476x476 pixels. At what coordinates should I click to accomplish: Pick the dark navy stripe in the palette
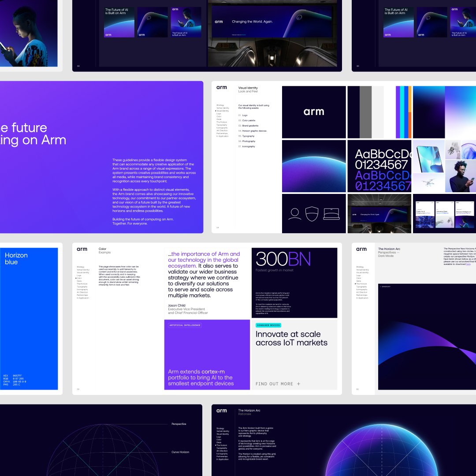[x=353, y=112]
